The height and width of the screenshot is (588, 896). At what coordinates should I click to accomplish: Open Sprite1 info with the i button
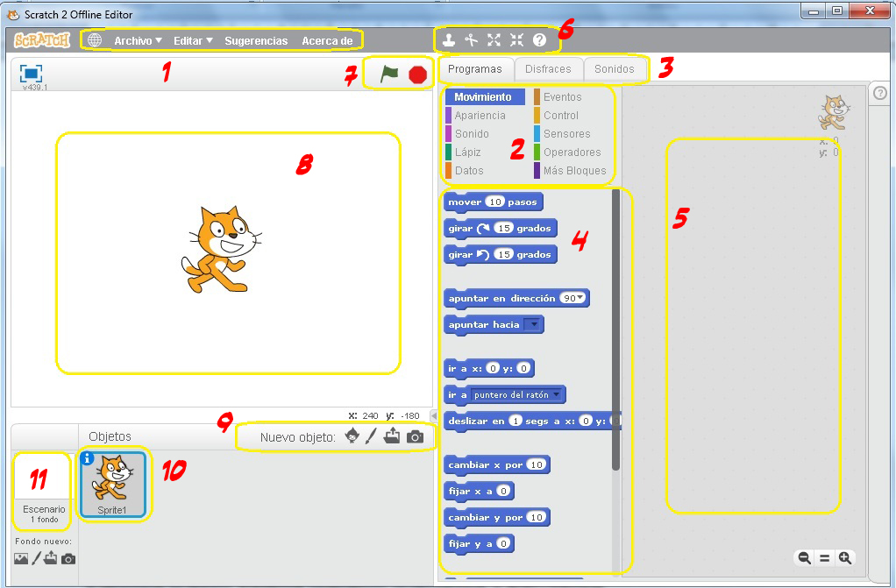tap(87, 458)
